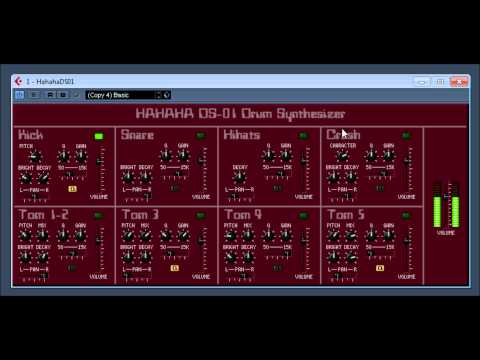Image resolution: width=480 pixels, height=360 pixels.
Task: Click the Crash Decay knob
Action: click(x=351, y=178)
